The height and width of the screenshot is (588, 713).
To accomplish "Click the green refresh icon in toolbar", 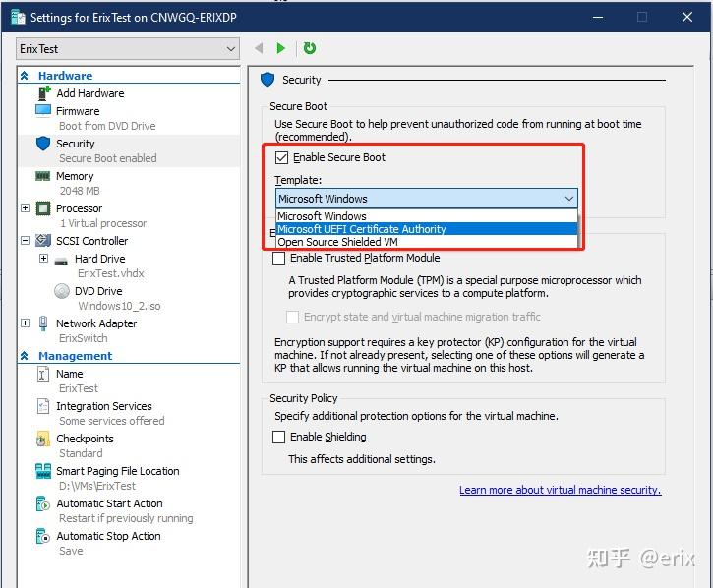I will click(x=309, y=48).
